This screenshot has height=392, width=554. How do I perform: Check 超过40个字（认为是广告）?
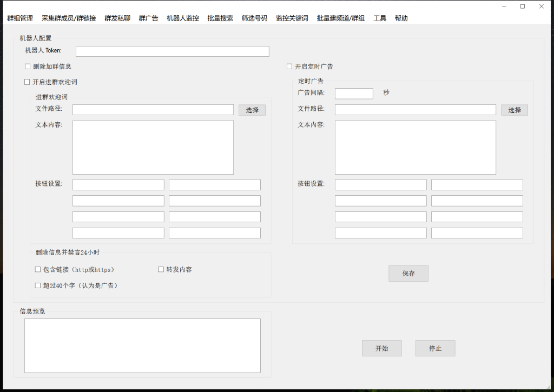38,285
